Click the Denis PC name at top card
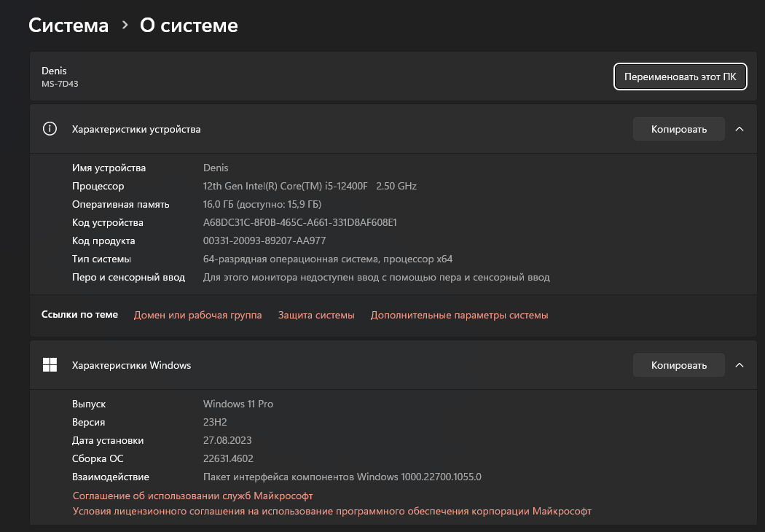Screen dimensions: 765x532 click(x=54, y=71)
